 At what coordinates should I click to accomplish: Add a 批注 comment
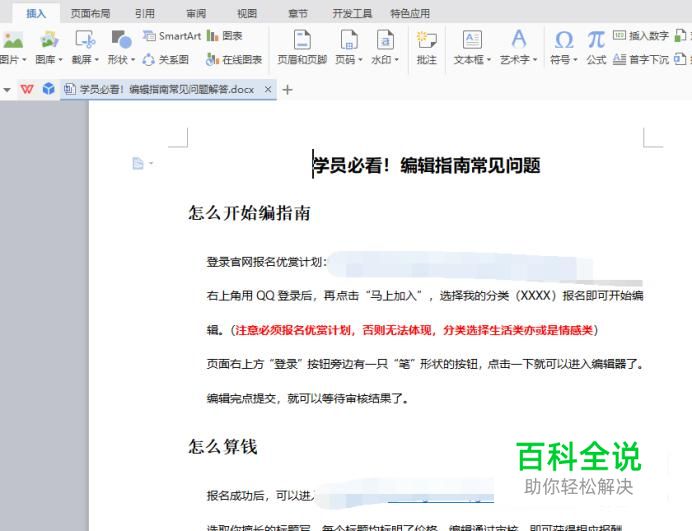426,47
